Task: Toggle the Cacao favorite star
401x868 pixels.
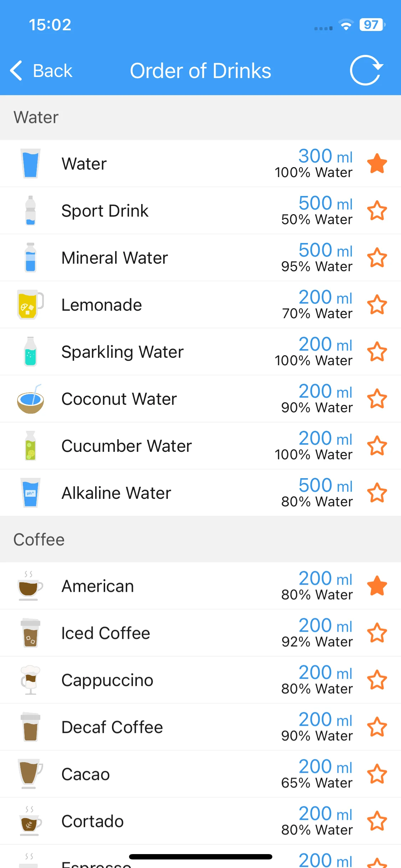Action: coord(377,774)
